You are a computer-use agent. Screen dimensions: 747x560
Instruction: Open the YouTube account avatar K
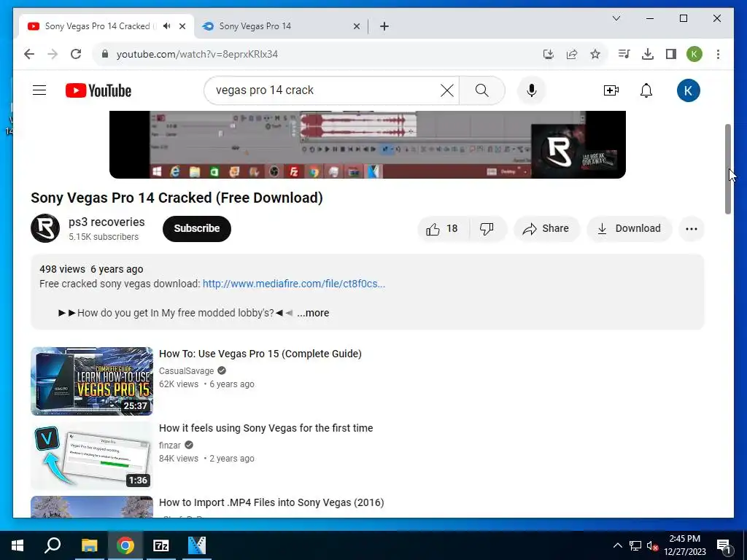pyautogui.click(x=688, y=90)
